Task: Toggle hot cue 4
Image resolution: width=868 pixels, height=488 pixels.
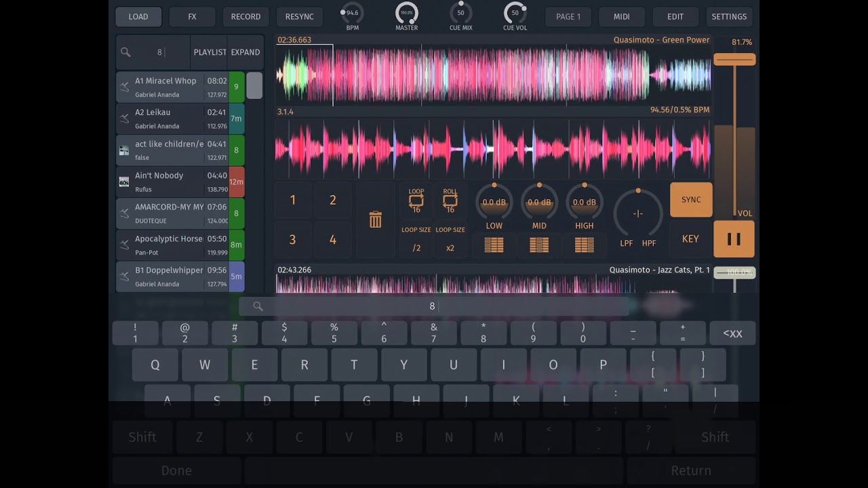Action: 333,239
